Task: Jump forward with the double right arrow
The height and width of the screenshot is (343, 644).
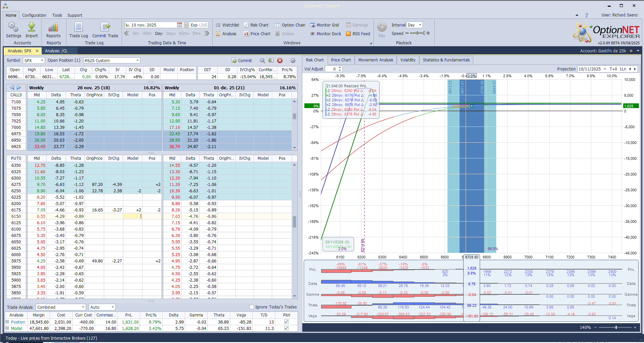Action: 207,33
